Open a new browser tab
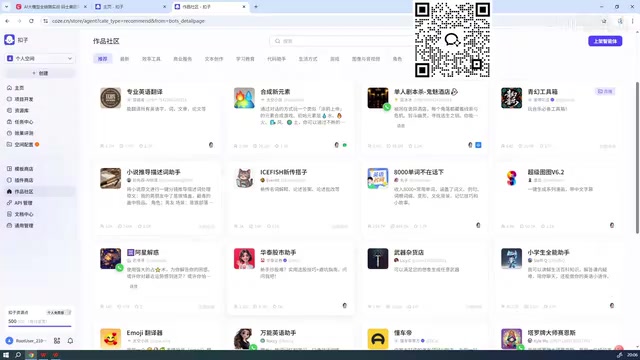This screenshot has height=360, width=640. 256,7
